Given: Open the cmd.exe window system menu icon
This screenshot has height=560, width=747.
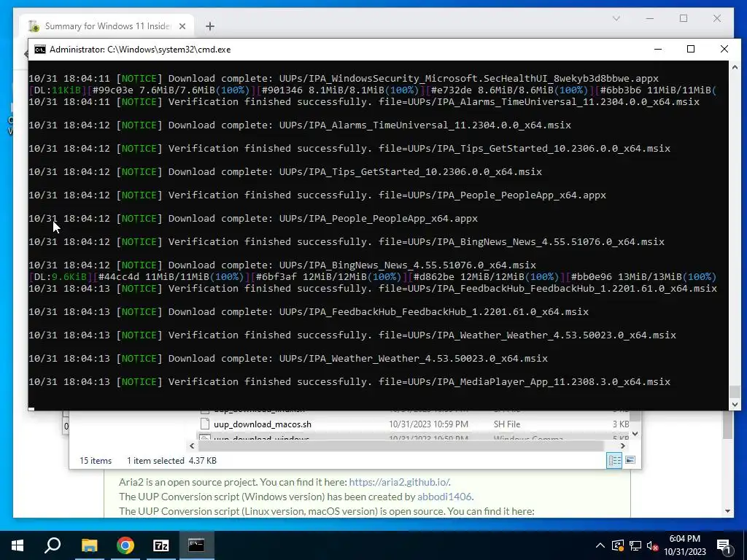Looking at the screenshot, I should (x=40, y=50).
